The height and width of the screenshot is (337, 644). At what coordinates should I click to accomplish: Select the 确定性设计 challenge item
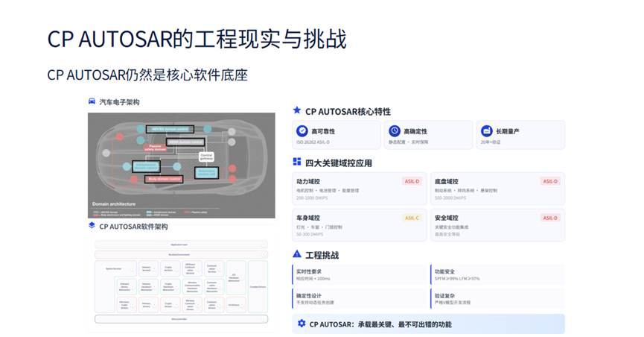[x=360, y=299]
